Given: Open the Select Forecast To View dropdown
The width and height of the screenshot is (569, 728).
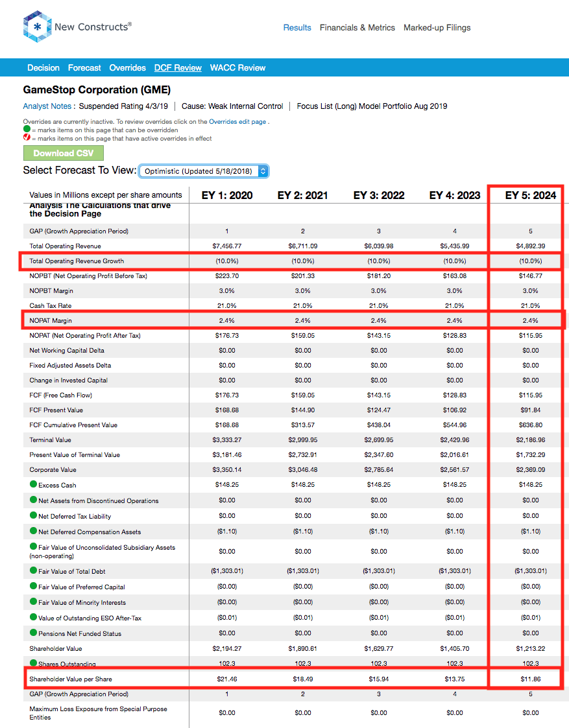Looking at the screenshot, I should pyautogui.click(x=204, y=171).
